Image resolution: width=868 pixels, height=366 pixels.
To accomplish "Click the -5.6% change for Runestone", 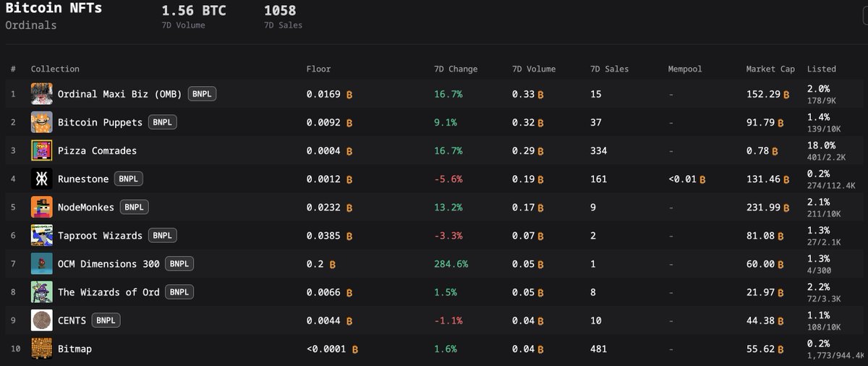I will [x=448, y=179].
